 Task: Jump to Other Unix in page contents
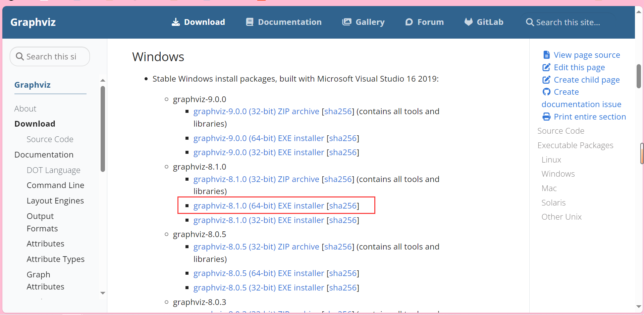tap(561, 217)
